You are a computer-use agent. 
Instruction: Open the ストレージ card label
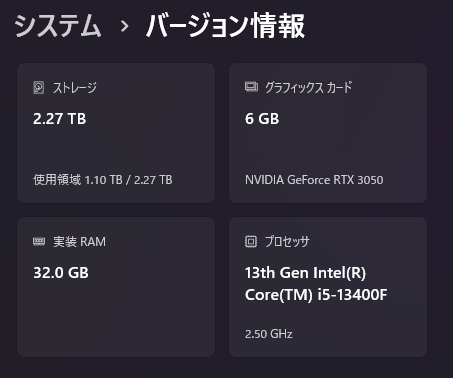click(75, 88)
